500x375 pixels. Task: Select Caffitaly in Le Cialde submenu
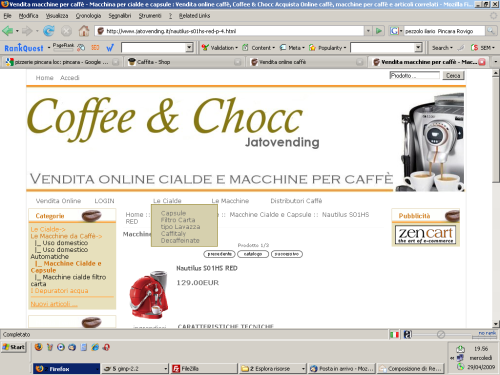173,234
